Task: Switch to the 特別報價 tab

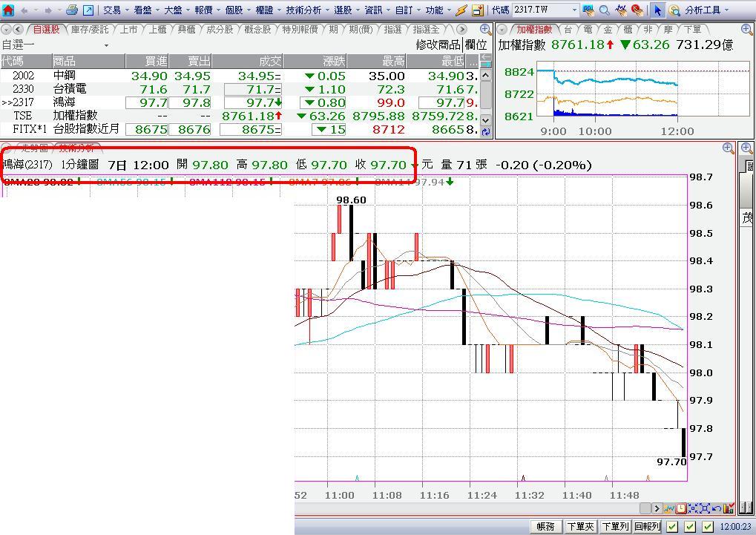Action: tap(300, 30)
